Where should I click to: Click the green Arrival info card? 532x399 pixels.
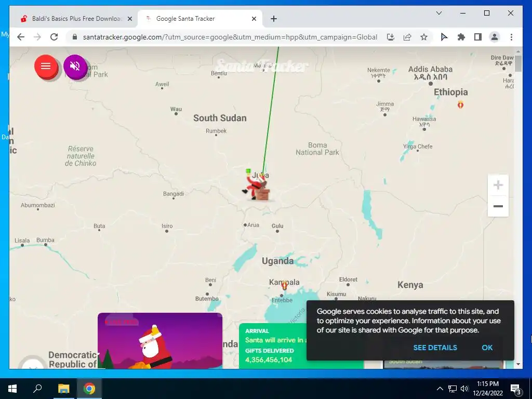point(273,345)
